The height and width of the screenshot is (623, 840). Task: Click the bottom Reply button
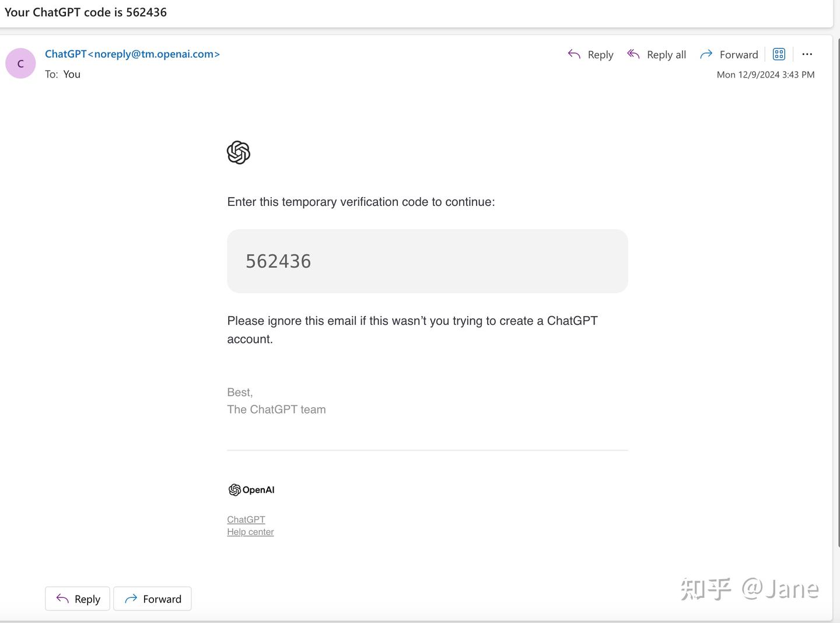[78, 599]
